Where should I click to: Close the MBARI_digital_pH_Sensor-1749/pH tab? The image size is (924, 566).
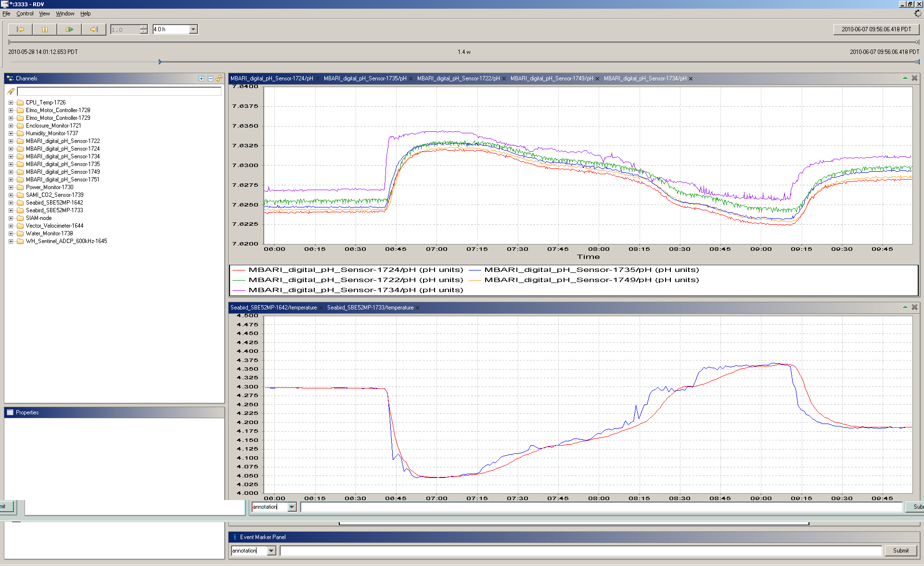(x=597, y=79)
